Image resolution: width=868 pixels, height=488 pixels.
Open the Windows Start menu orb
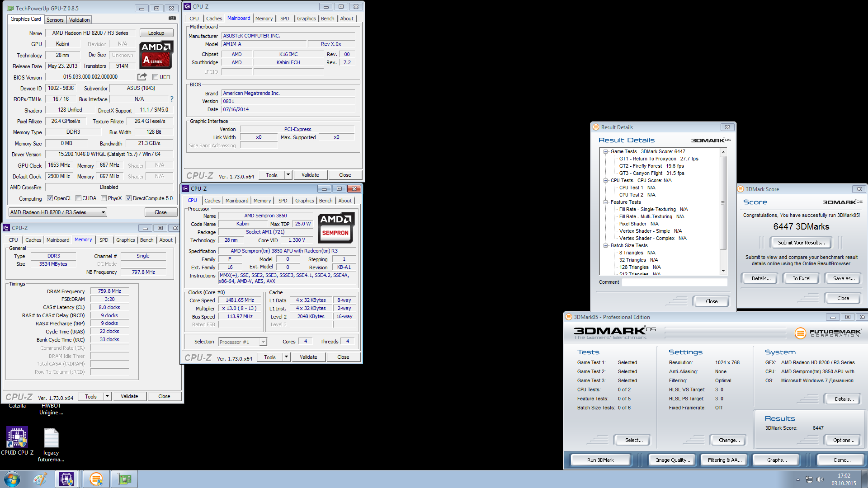(12, 479)
